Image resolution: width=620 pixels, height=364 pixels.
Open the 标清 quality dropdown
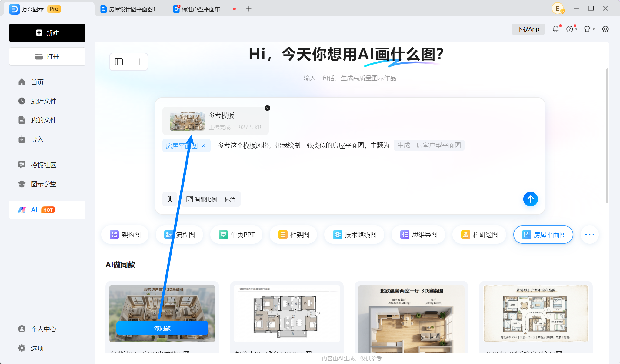[230, 199]
